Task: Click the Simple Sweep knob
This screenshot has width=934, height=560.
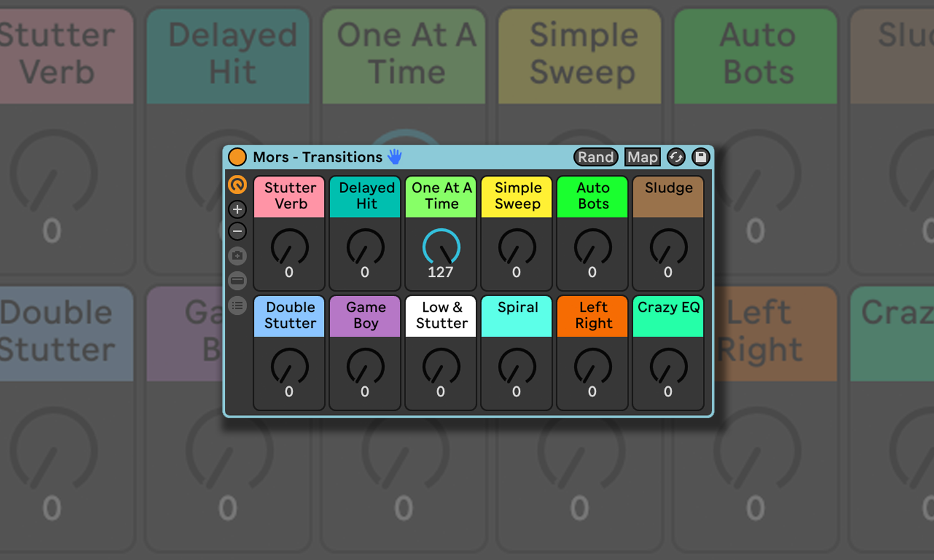Action: (517, 246)
